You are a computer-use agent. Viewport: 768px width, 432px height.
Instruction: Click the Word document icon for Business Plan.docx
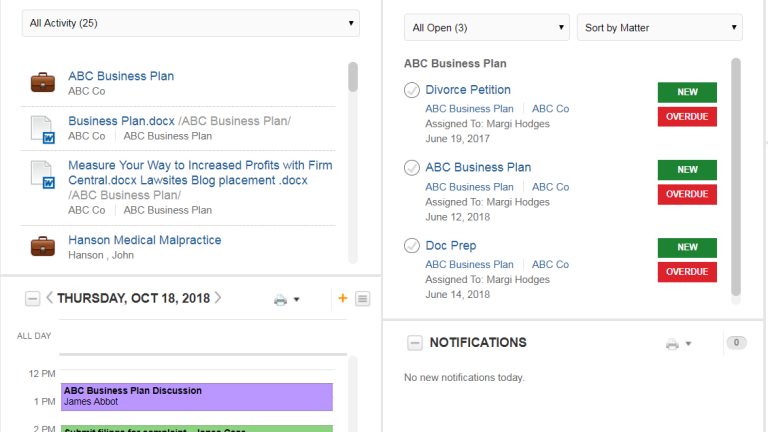42,128
